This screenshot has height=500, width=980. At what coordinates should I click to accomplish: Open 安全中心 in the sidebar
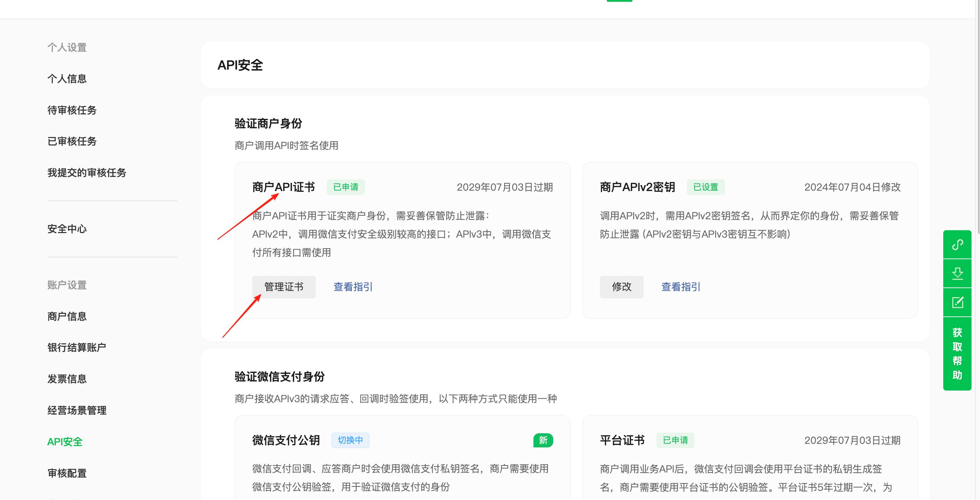[x=67, y=229]
